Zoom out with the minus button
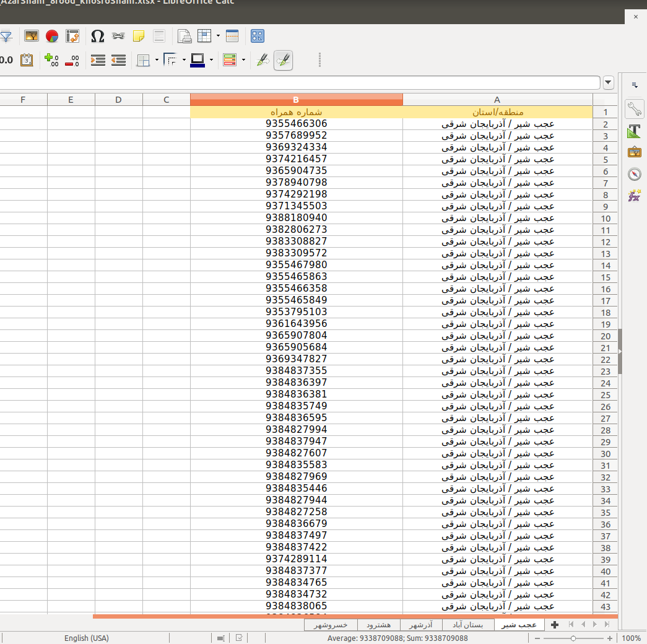647x644 pixels. pos(537,638)
